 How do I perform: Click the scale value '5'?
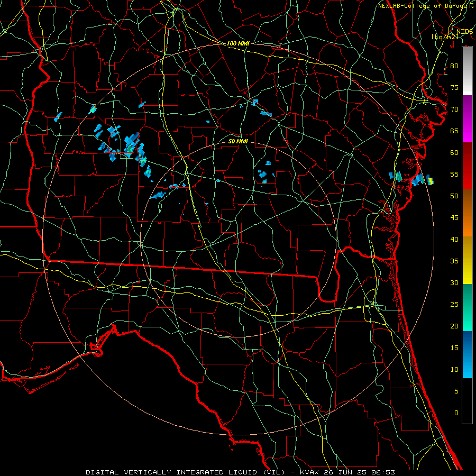(x=456, y=391)
